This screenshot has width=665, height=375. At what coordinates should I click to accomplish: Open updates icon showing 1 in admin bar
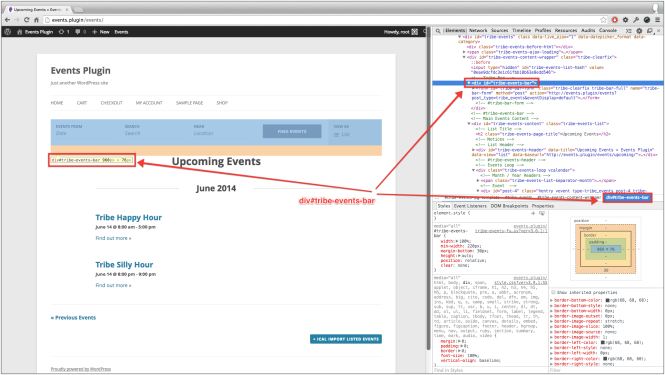[x=64, y=32]
